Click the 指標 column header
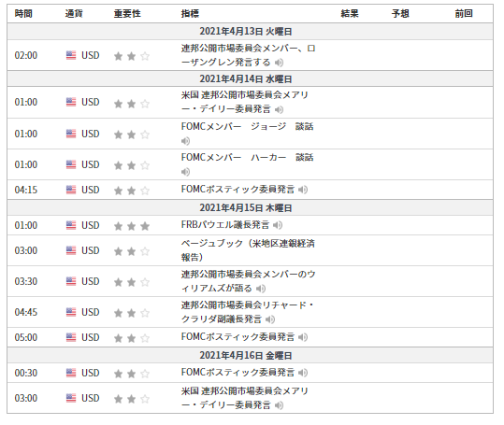504x425 pixels. [190, 13]
